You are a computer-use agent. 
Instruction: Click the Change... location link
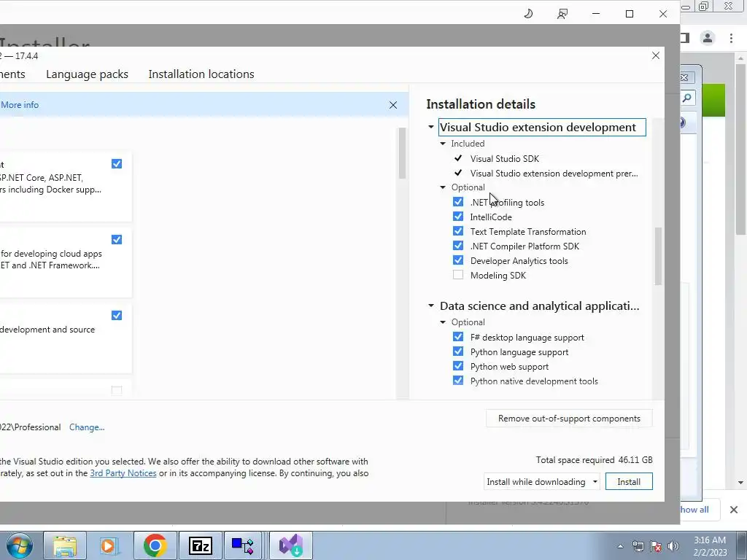pos(87,427)
